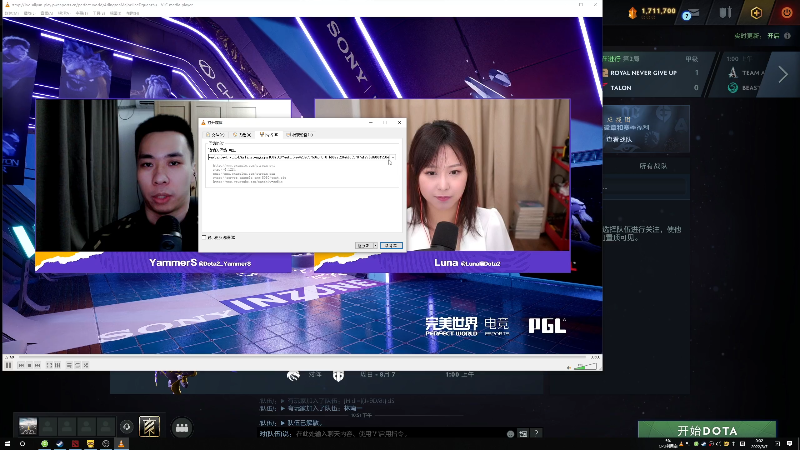Toggle VLC loop button
Screen dimensions: 800x450
click(78, 365)
